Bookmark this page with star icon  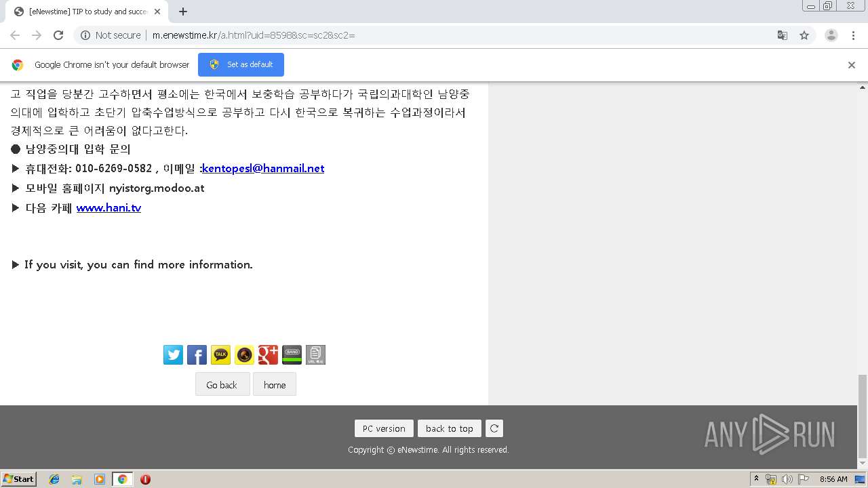point(804,35)
